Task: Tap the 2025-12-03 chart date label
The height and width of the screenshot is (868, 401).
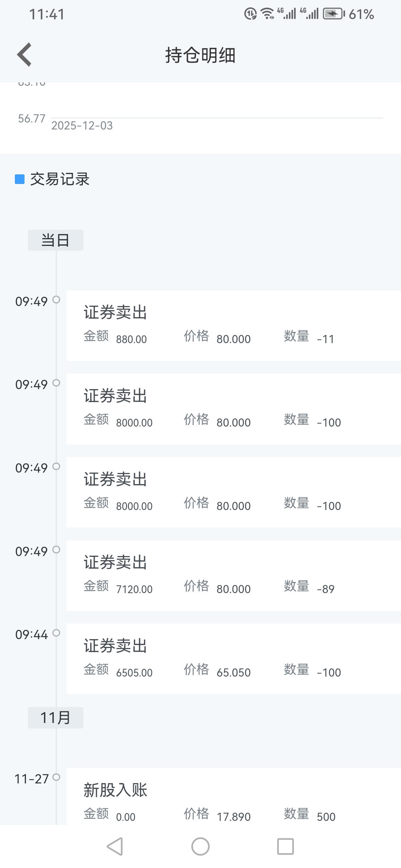Action: [82, 126]
